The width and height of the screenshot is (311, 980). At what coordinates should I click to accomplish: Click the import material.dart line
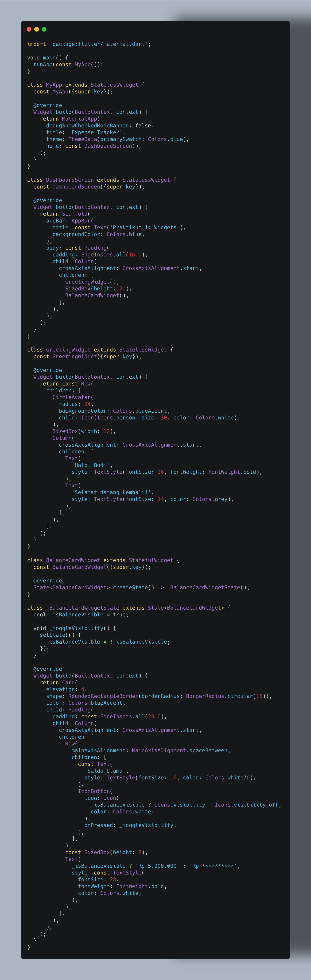tap(89, 44)
